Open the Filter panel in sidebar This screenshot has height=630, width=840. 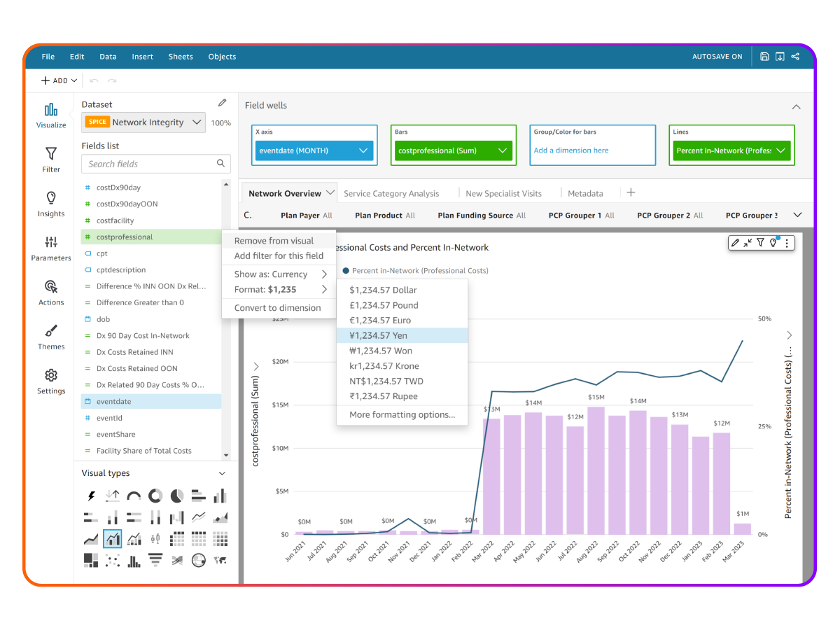point(51,159)
